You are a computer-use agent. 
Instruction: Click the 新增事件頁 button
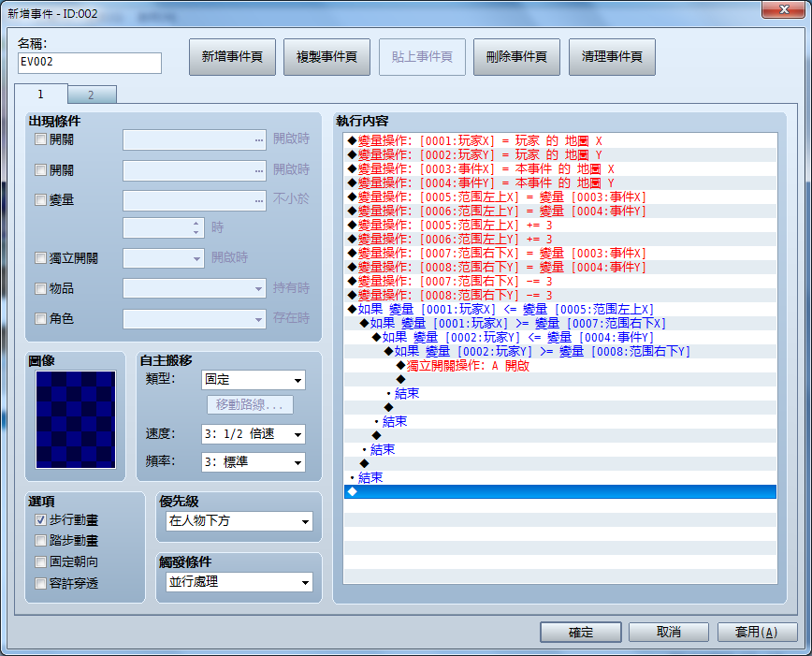pos(232,57)
